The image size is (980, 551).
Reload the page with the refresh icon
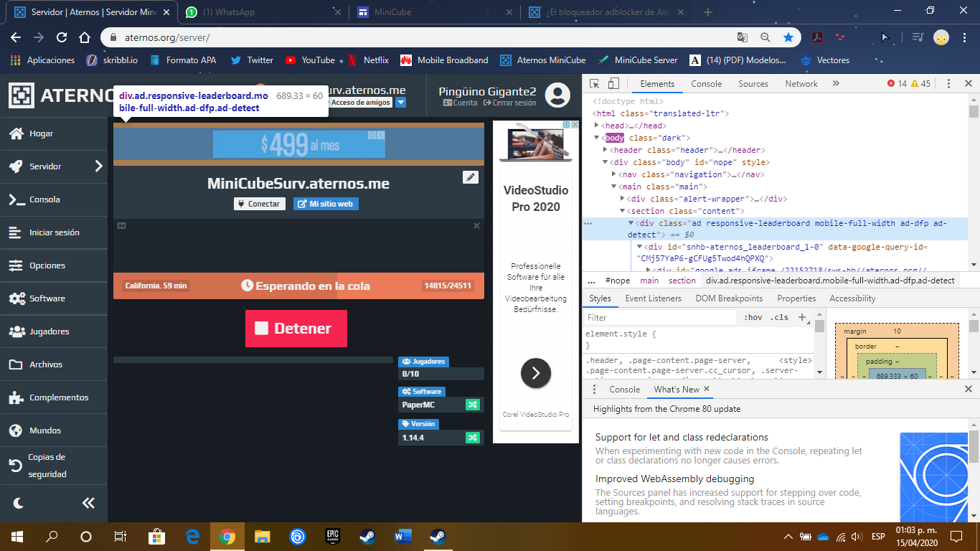[x=62, y=37]
